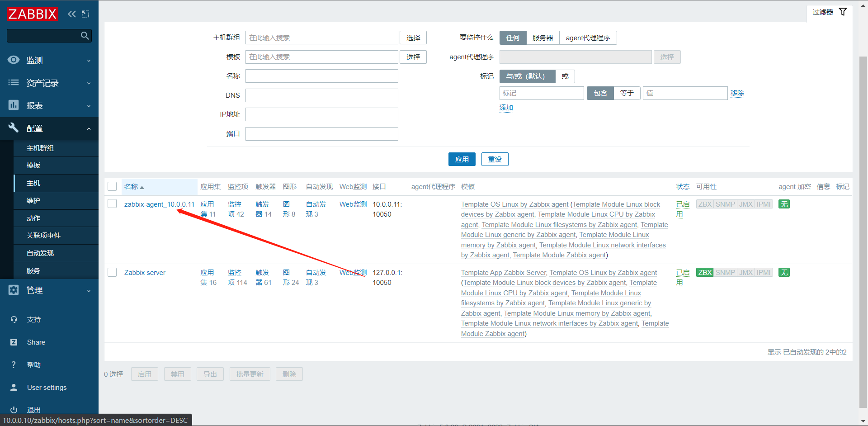Expand the 监测 menu chevron
This screenshot has height=426, width=868.
89,61
